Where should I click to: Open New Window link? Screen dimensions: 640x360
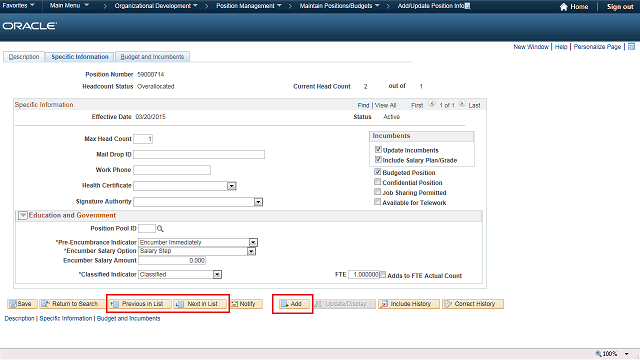[x=531, y=47]
